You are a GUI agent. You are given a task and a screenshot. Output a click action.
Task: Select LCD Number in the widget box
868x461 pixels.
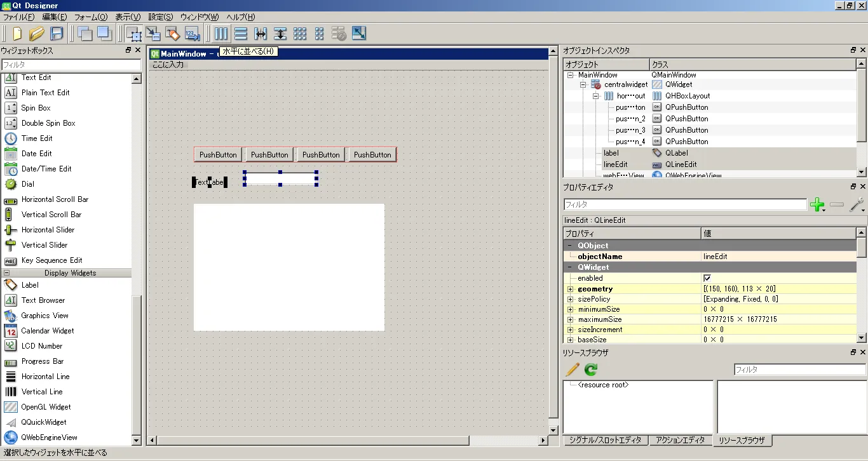(x=42, y=346)
